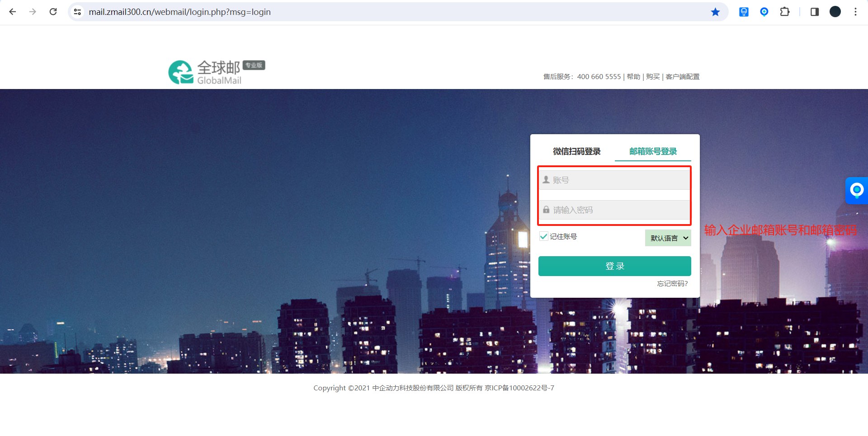Toggle the 记住账号 checkbox
Image resolution: width=868 pixels, height=436 pixels.
tap(543, 236)
